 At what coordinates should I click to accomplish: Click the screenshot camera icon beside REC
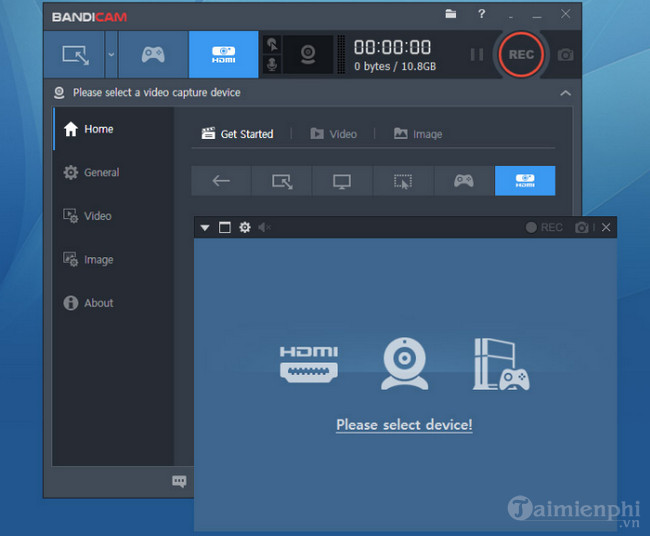pyautogui.click(x=565, y=55)
